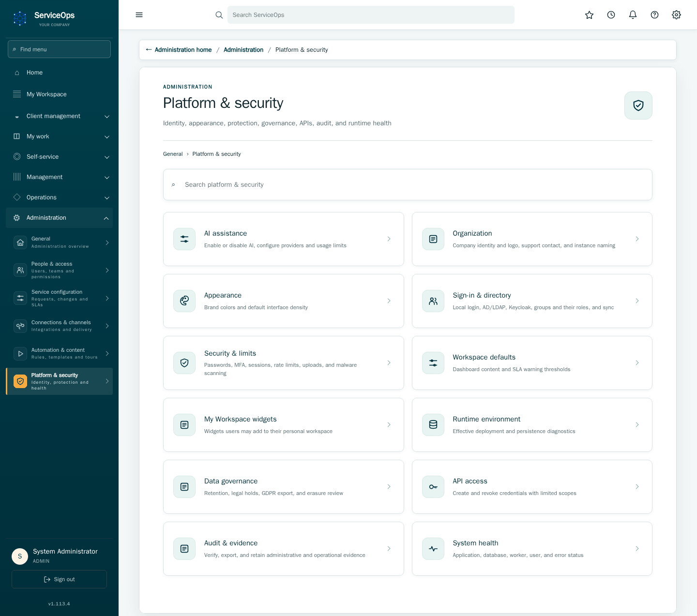
Task: Expand the My work chevron
Action: pyautogui.click(x=107, y=137)
